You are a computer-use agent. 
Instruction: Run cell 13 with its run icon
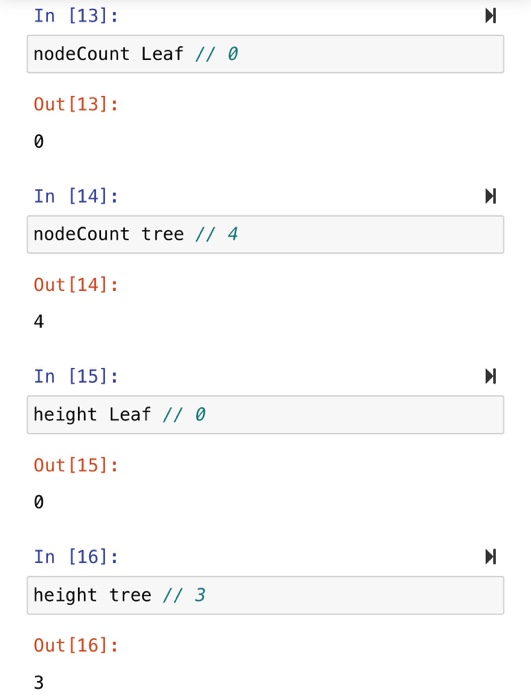490,16
